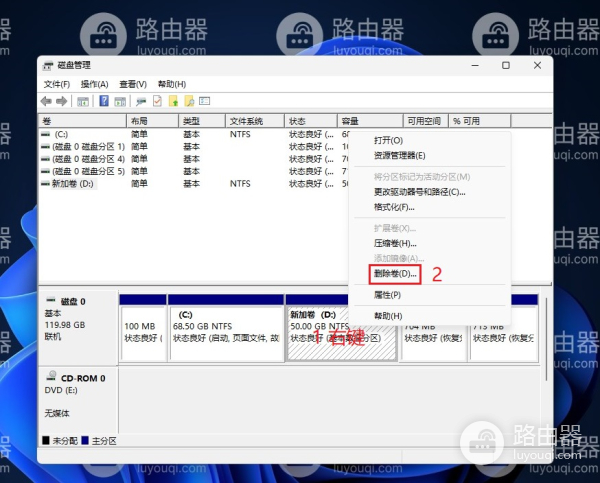Viewport: 600px width, 483px height.
Task: Open the 操作(A) menu
Action: pos(95,84)
